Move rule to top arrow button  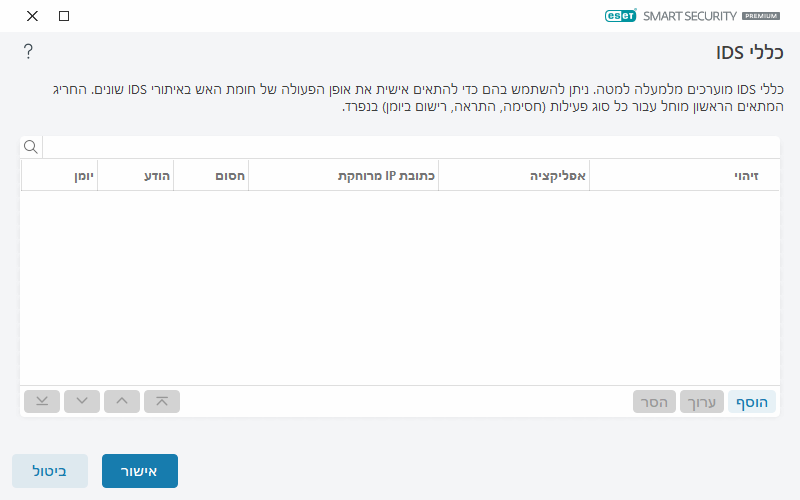click(162, 401)
